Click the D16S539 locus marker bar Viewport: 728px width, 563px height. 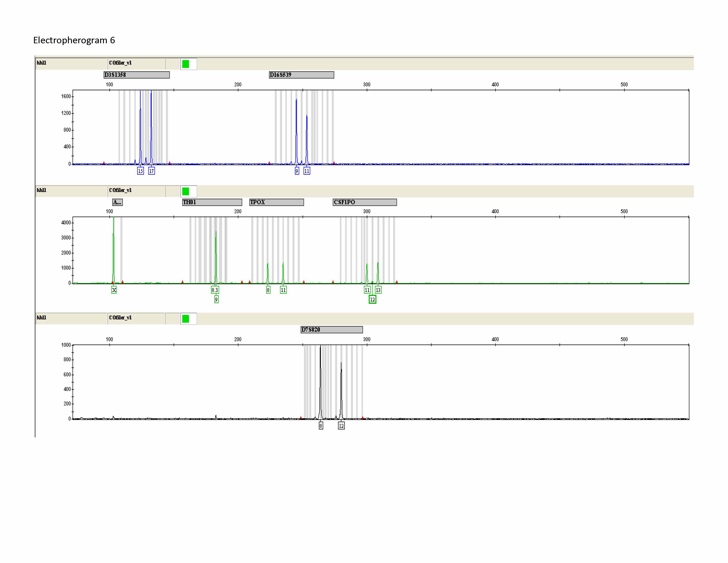point(301,75)
